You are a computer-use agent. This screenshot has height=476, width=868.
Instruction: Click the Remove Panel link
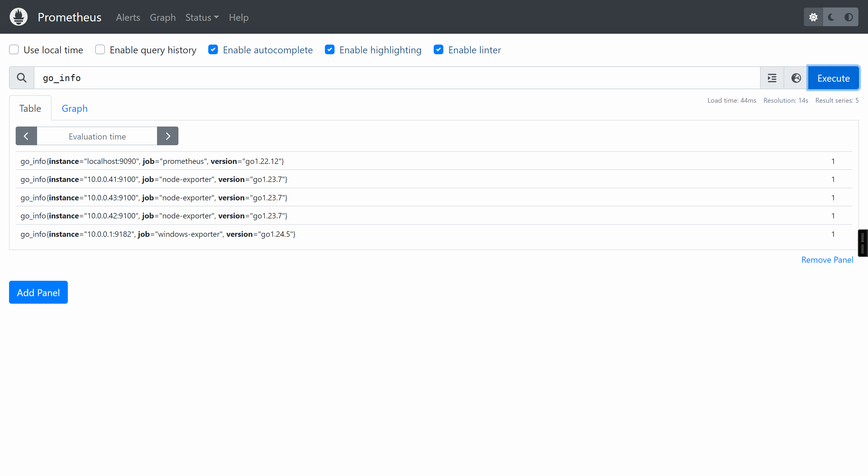pyautogui.click(x=827, y=260)
